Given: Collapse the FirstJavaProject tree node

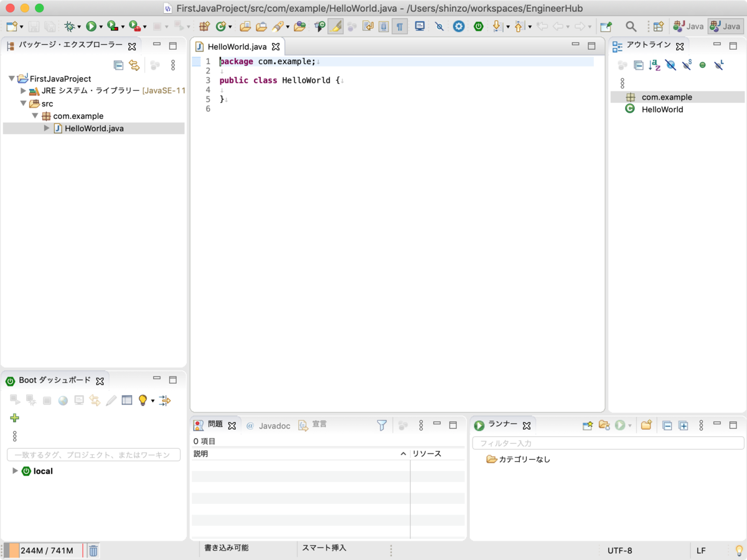Looking at the screenshot, I should coord(12,78).
